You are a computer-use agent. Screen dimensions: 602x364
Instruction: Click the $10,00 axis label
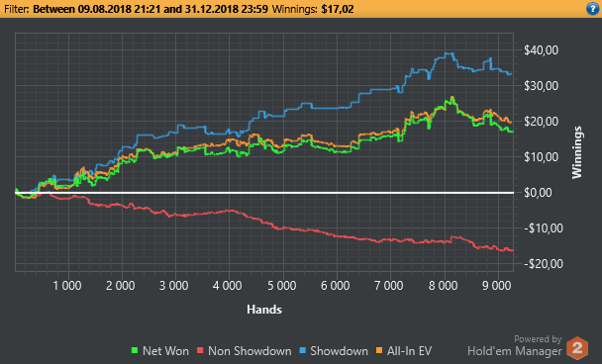click(x=541, y=157)
